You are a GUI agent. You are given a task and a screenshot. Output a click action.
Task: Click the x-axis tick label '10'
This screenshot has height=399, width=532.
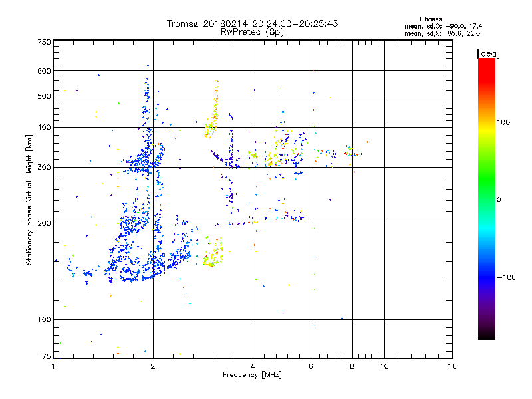point(384,366)
